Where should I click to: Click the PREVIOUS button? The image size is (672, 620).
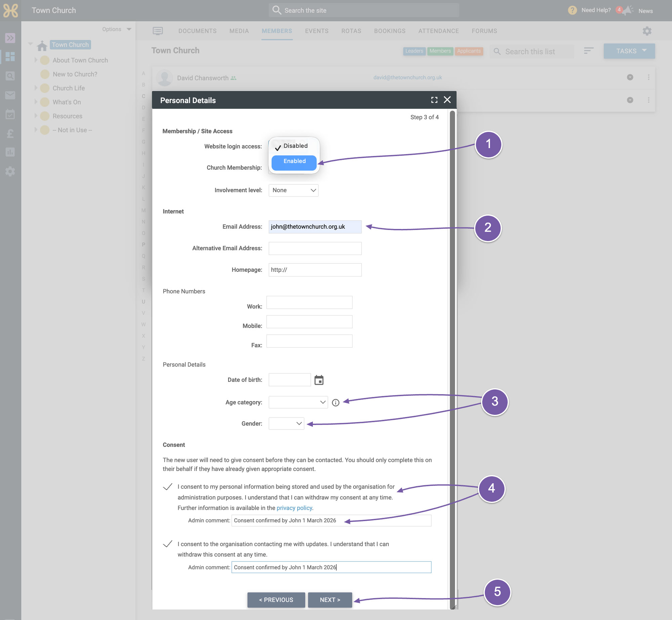[276, 600]
